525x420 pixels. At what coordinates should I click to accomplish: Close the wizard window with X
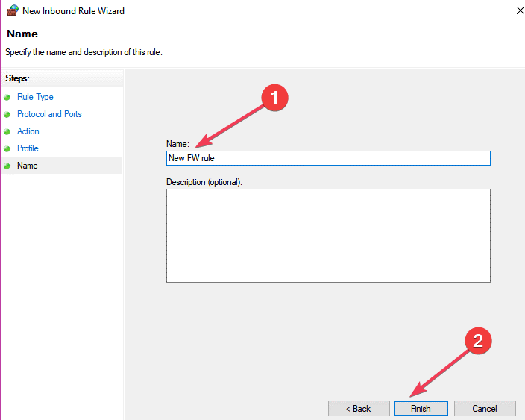[518, 11]
